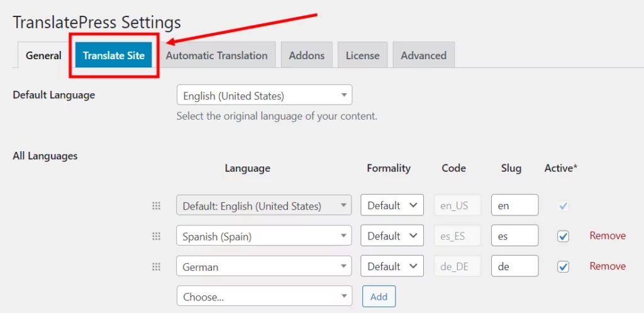Viewport: 644px width, 313px height.
Task: Click the drag handle for the German row
Action: pos(156,266)
